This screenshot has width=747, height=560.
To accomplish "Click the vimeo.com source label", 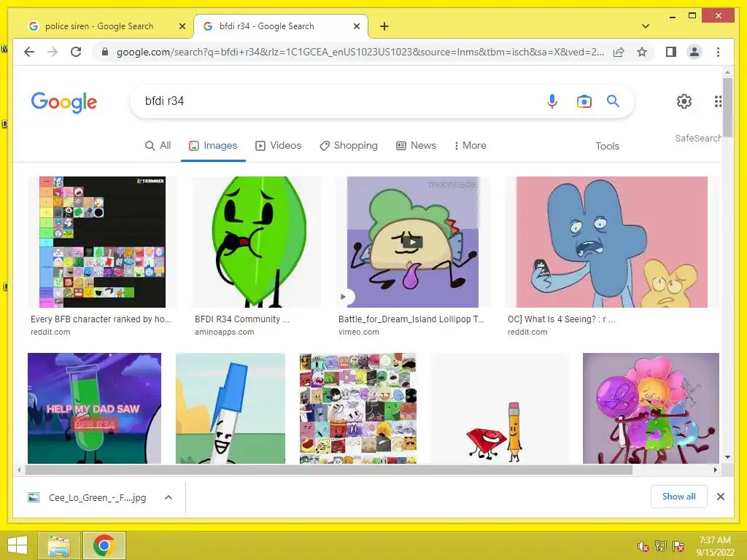I will 359,332.
